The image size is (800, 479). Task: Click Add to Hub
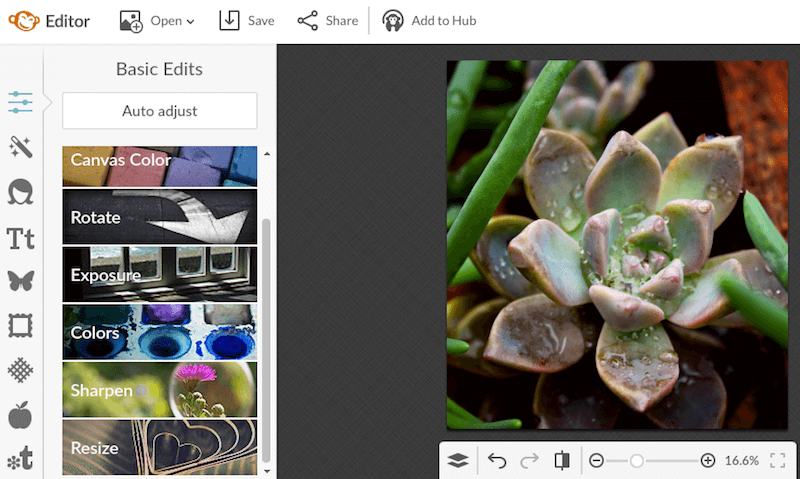tap(429, 21)
